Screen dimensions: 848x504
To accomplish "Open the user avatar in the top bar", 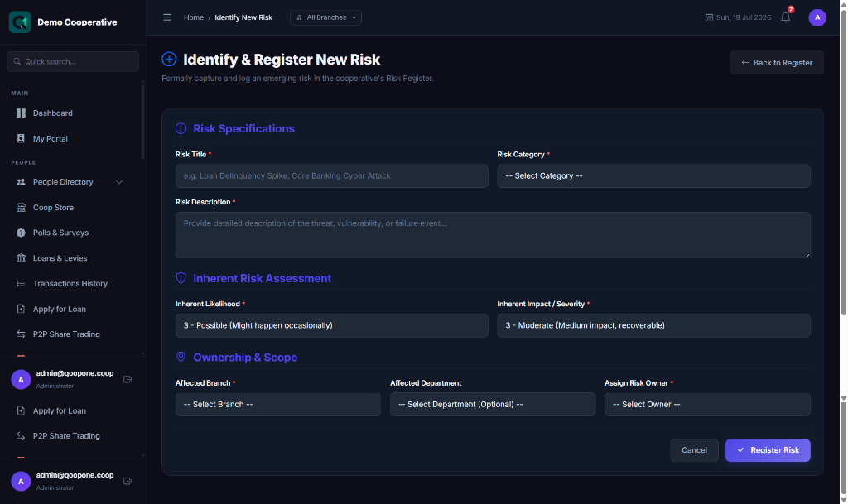I will point(817,17).
